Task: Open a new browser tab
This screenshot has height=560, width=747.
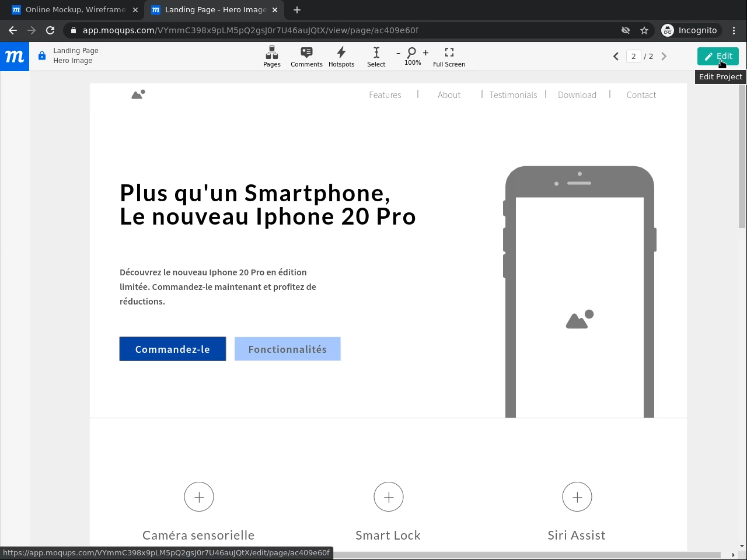Action: point(297,10)
